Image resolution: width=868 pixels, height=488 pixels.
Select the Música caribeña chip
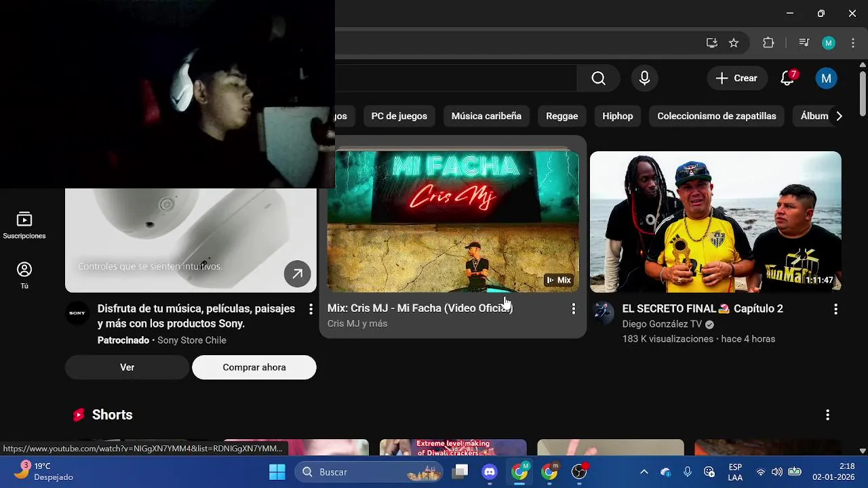click(486, 116)
